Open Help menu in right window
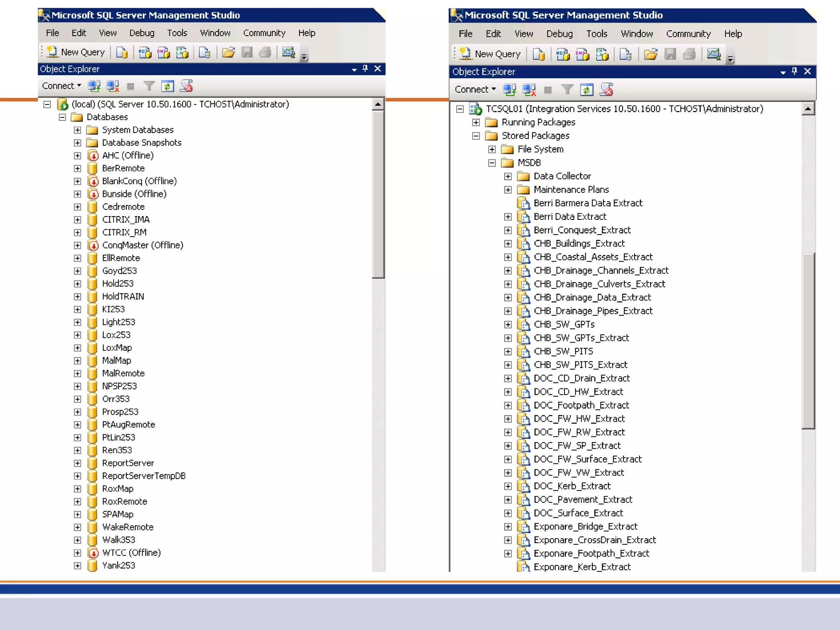840x630 pixels. [x=733, y=34]
